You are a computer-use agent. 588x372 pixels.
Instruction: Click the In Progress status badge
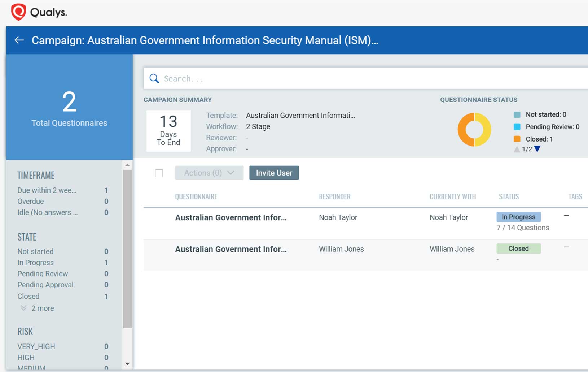518,217
